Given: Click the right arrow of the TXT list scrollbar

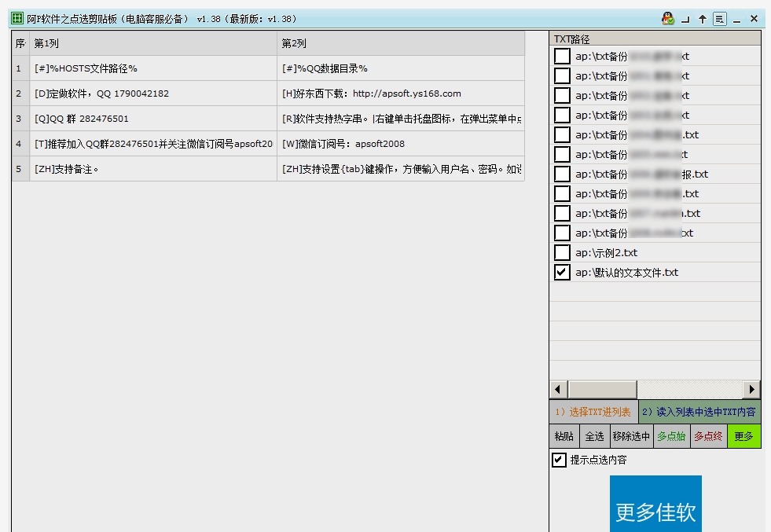Looking at the screenshot, I should tap(751, 390).
